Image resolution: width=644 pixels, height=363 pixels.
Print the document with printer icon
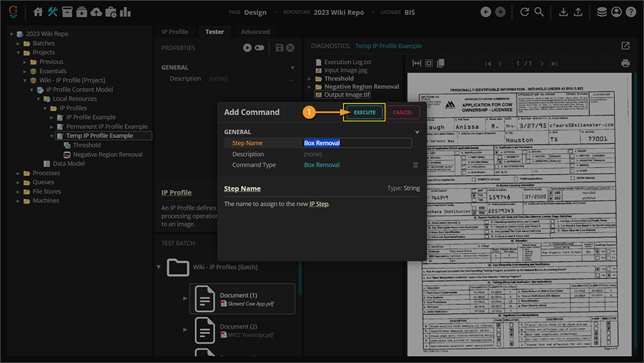[x=625, y=63]
